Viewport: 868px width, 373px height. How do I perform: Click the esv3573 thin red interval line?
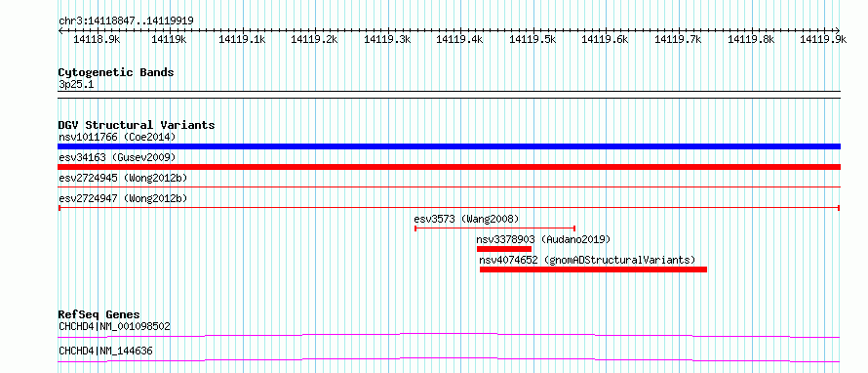pyautogui.click(x=494, y=228)
